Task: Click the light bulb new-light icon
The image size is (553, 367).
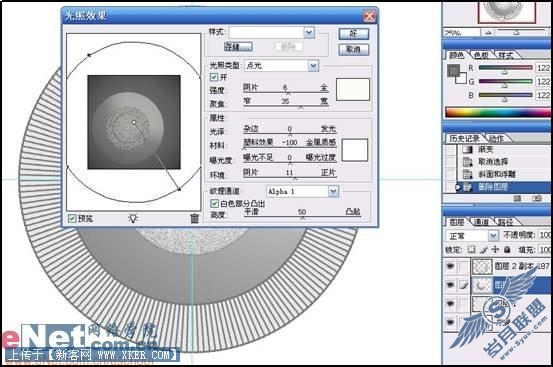Action: (133, 218)
